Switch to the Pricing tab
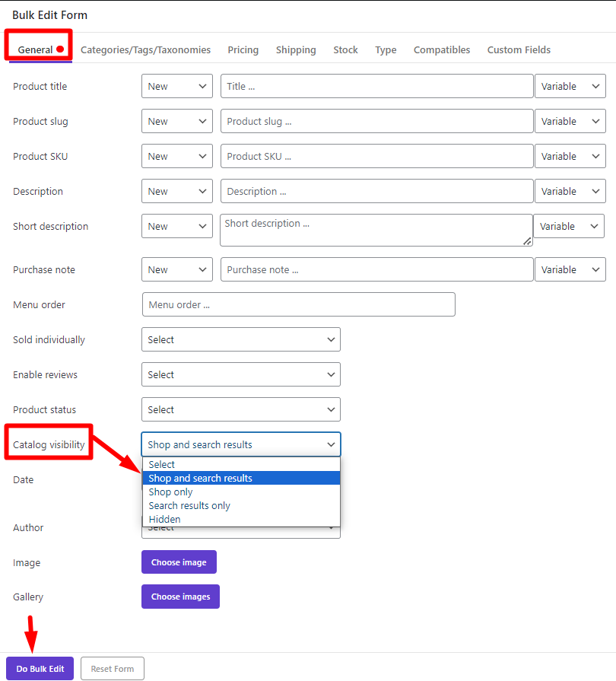The height and width of the screenshot is (681, 616). click(243, 50)
